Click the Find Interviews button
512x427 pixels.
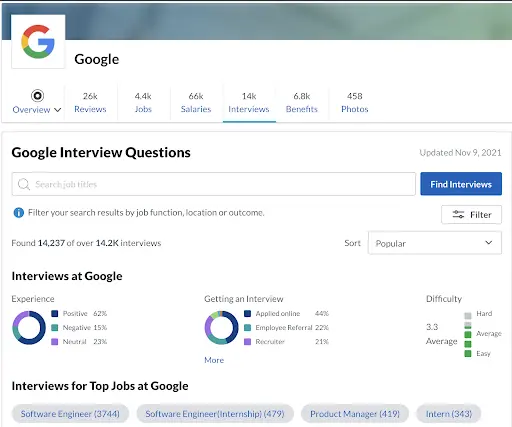[461, 184]
